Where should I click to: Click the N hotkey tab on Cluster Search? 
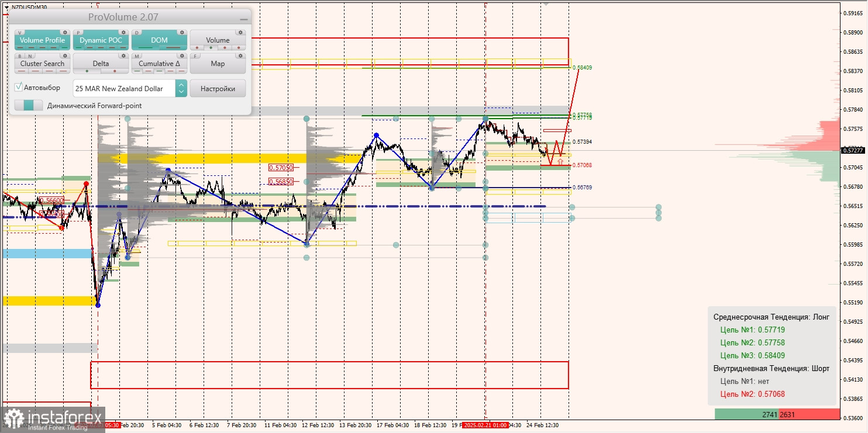point(29,56)
